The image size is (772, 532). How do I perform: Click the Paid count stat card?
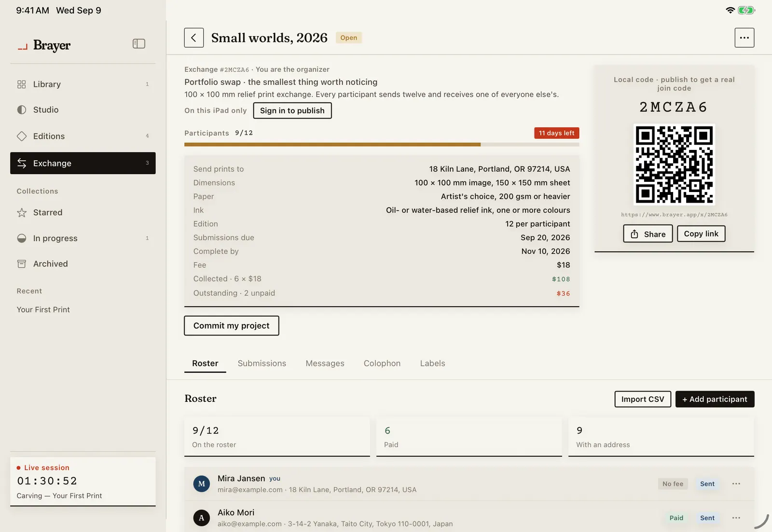click(469, 437)
